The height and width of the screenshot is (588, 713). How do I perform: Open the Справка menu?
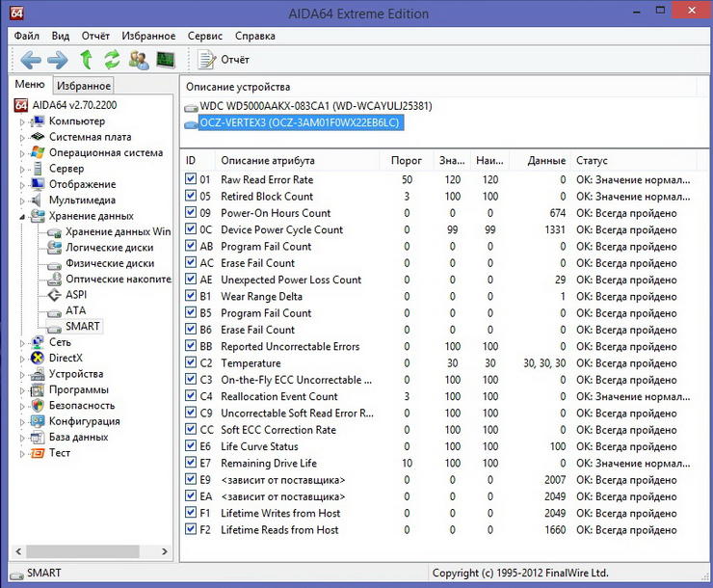click(x=255, y=36)
